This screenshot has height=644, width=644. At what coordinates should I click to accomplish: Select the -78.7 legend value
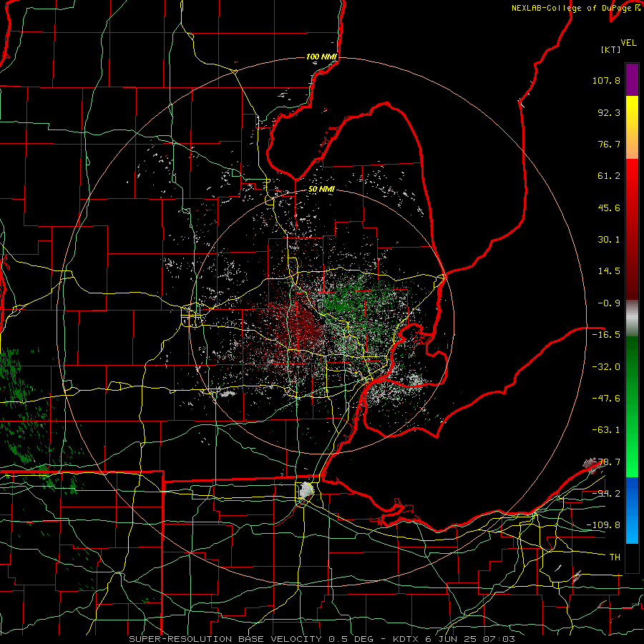click(606, 462)
